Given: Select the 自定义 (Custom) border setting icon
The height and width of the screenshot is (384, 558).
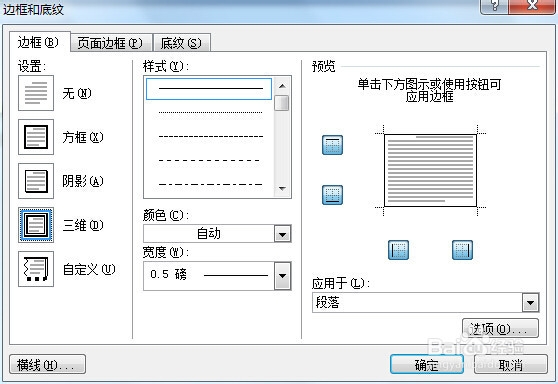Looking at the screenshot, I should [36, 269].
